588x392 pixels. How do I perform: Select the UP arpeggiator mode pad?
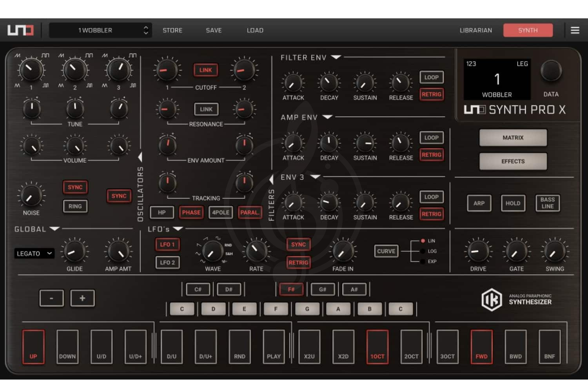(x=33, y=347)
